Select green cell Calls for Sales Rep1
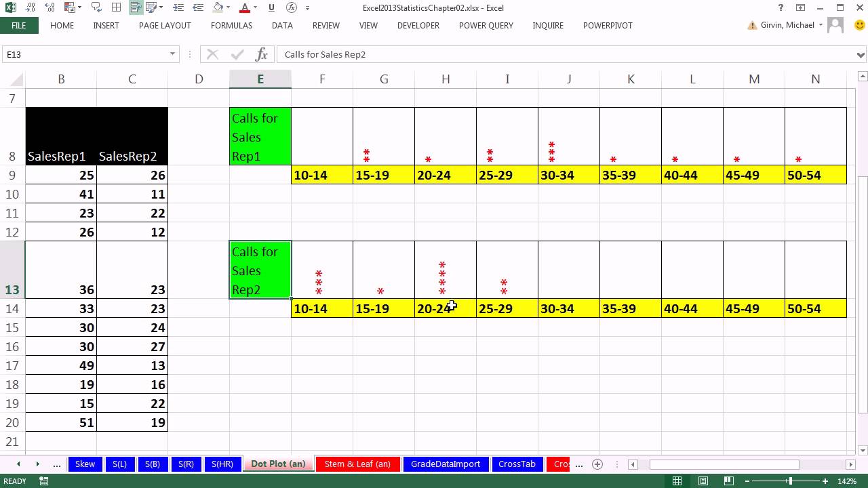 260,136
